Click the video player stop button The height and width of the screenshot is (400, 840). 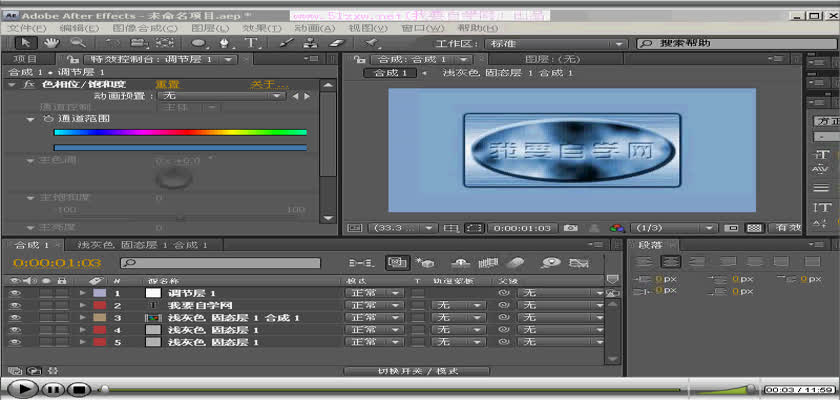(x=79, y=389)
